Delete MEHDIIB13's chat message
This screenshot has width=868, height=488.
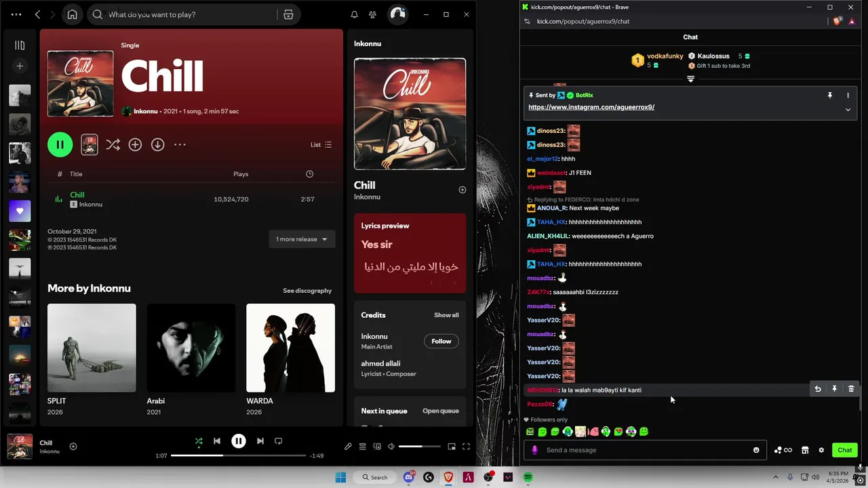coord(851,389)
